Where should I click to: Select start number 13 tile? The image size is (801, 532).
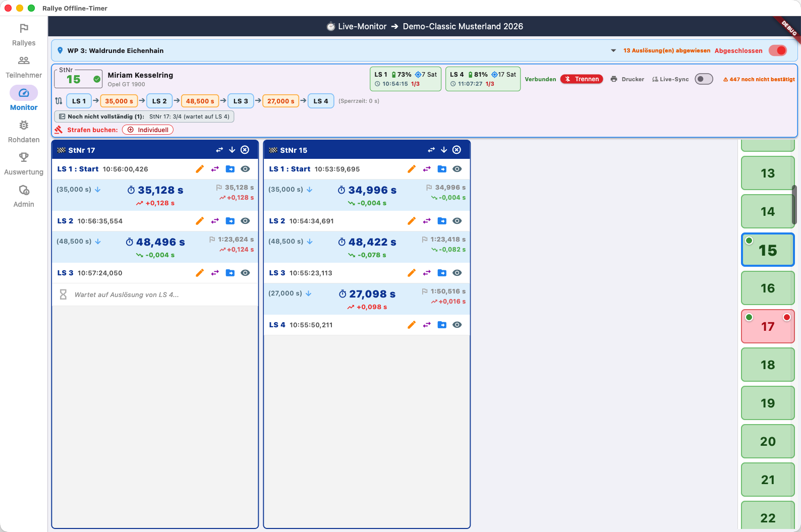(768, 173)
